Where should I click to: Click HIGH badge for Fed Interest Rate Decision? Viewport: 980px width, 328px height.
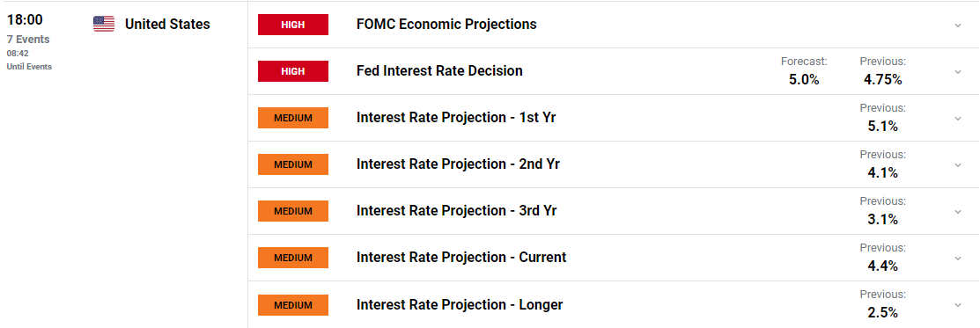(x=293, y=71)
